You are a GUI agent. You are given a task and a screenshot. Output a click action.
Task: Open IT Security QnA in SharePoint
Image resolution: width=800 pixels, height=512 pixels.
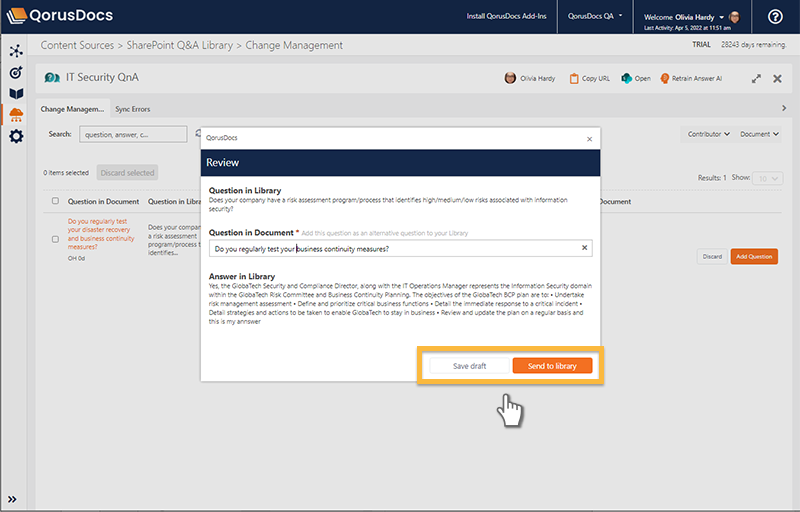636,79
